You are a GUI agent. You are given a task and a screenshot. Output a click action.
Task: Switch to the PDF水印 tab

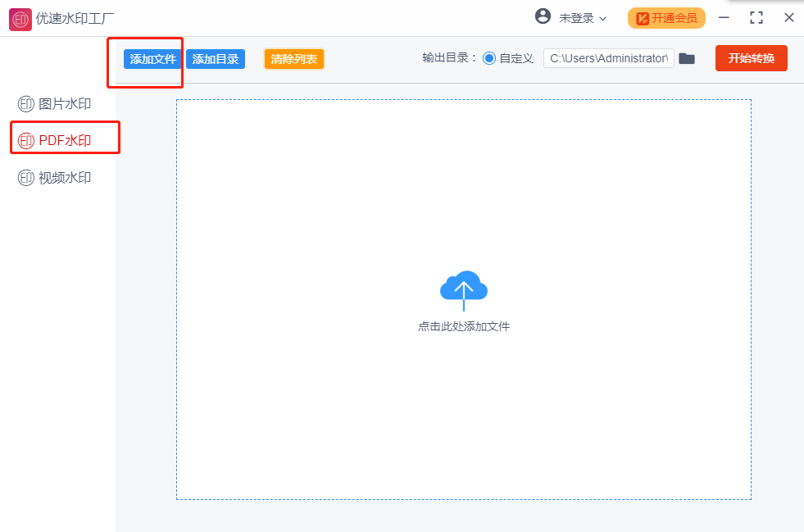(55, 140)
